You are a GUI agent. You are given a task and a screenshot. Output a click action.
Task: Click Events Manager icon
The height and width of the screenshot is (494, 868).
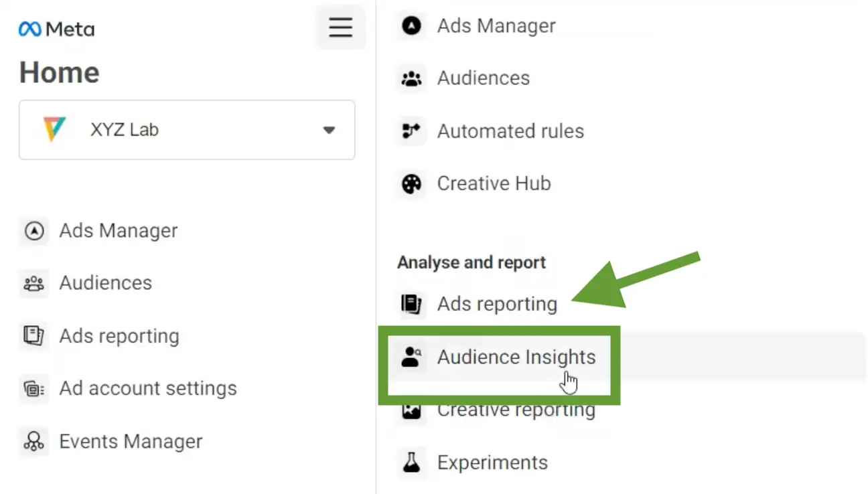[33, 442]
